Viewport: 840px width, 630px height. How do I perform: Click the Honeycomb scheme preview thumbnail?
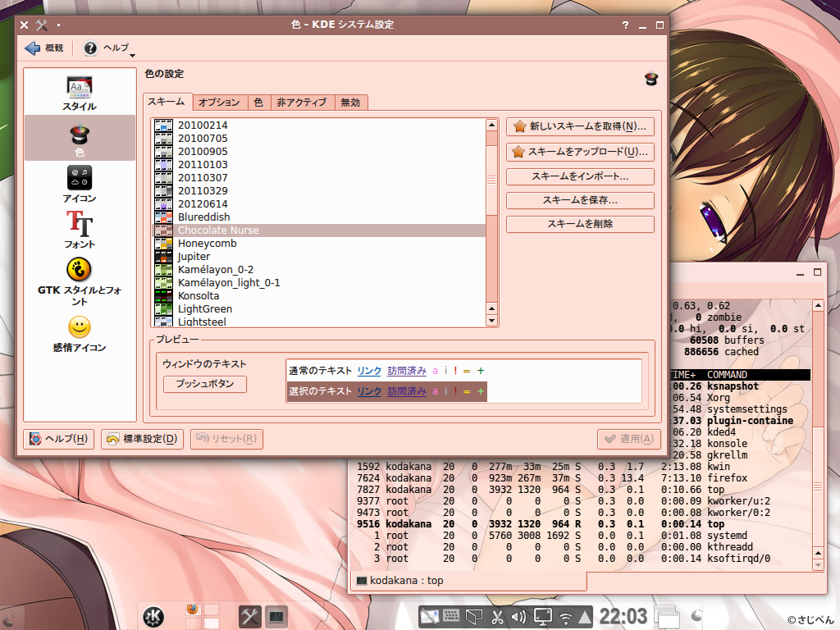coord(163,243)
